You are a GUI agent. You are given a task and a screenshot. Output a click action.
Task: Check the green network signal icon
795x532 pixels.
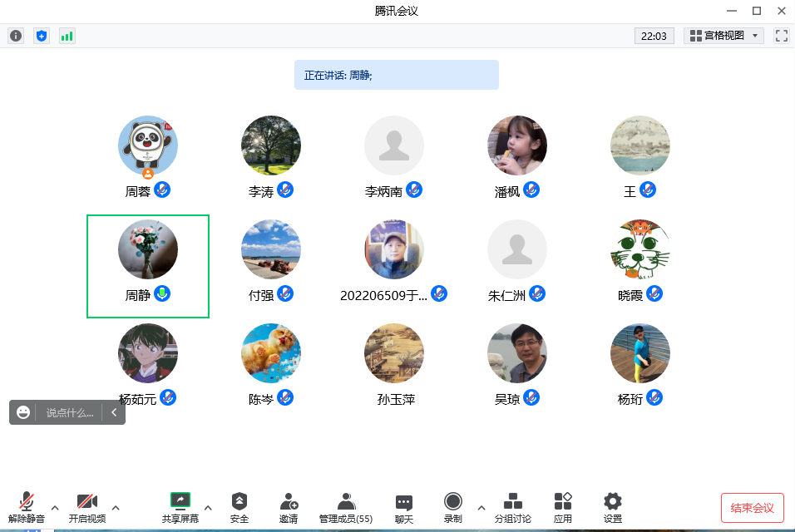click(67, 36)
